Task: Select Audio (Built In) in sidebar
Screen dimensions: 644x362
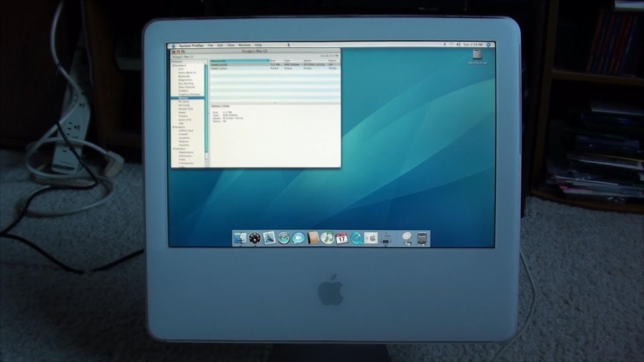Action: click(187, 72)
